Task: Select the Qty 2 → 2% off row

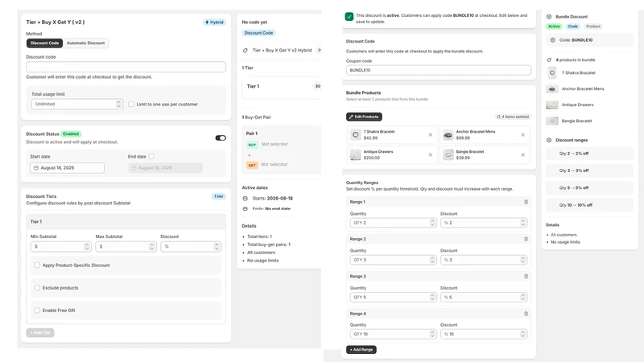Action: [589, 154]
